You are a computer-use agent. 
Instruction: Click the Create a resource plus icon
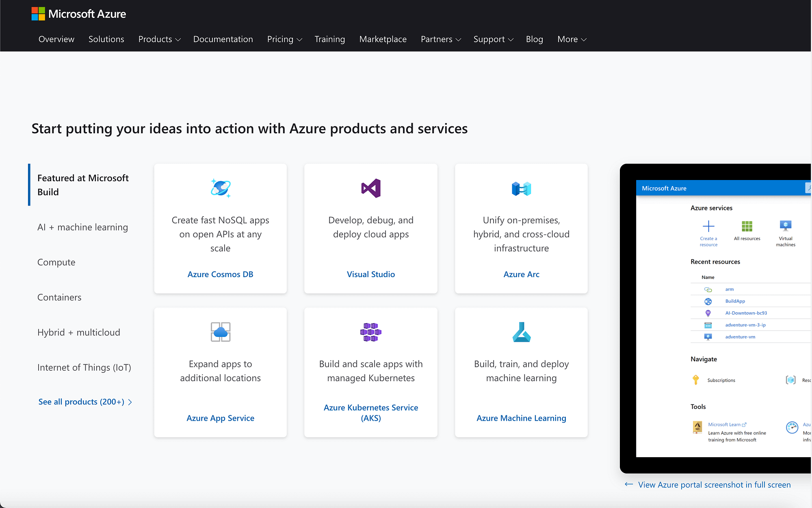[708, 226]
